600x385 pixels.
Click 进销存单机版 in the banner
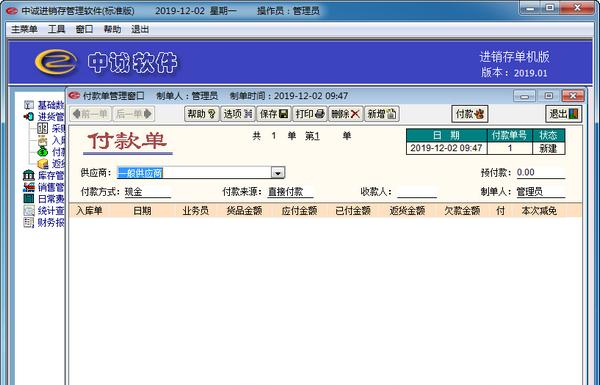(x=514, y=57)
